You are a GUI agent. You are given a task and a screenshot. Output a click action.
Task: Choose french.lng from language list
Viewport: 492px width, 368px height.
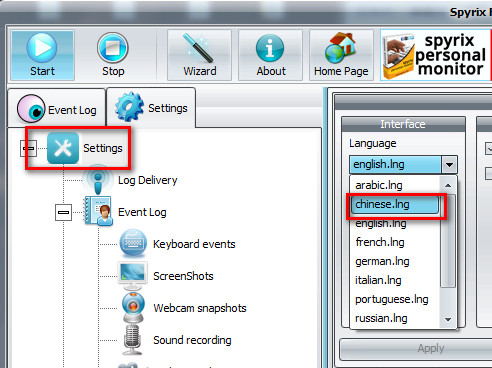pyautogui.click(x=395, y=242)
